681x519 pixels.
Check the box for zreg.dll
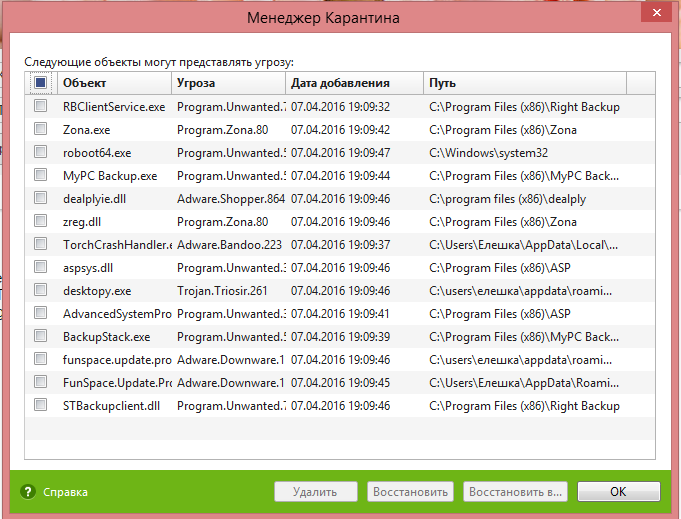[x=40, y=221]
